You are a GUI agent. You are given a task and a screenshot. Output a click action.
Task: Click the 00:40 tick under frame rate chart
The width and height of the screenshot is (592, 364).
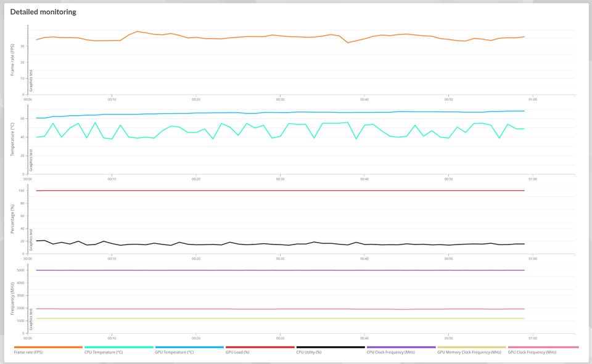tap(364, 100)
